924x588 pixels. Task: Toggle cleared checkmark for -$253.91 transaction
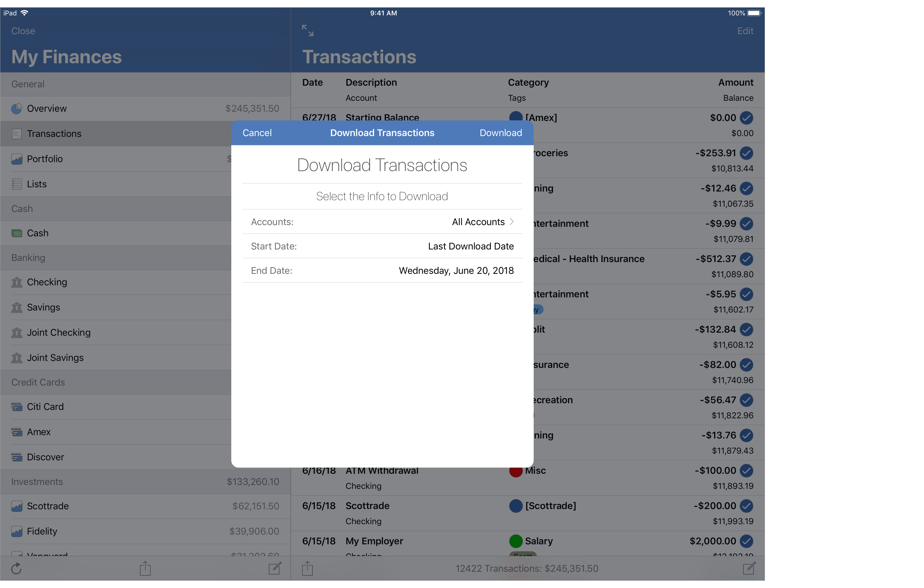click(x=746, y=153)
